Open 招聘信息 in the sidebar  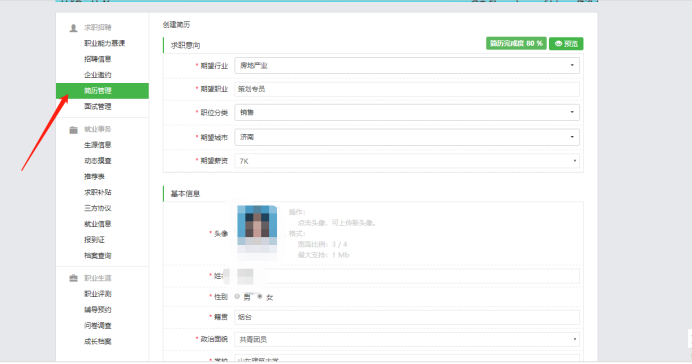[98, 59]
